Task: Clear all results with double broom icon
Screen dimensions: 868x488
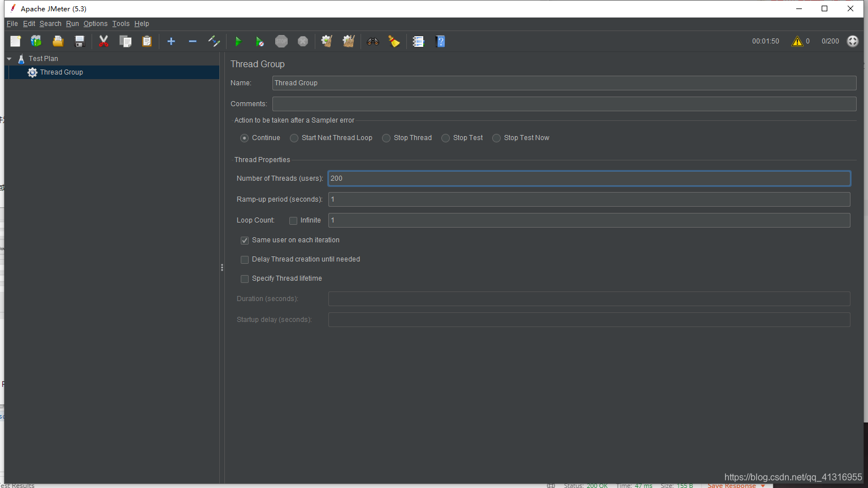Action: pyautogui.click(x=349, y=41)
